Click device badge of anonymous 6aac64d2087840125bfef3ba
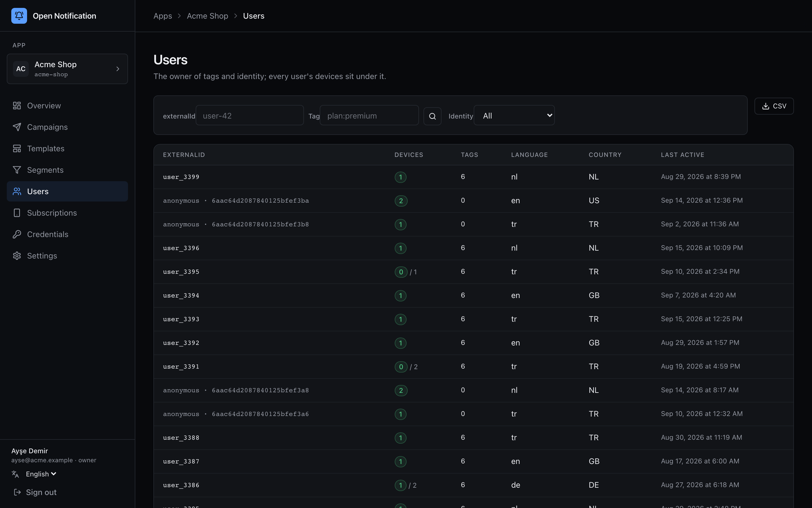Screen dimensions: 812x508 [401, 201]
